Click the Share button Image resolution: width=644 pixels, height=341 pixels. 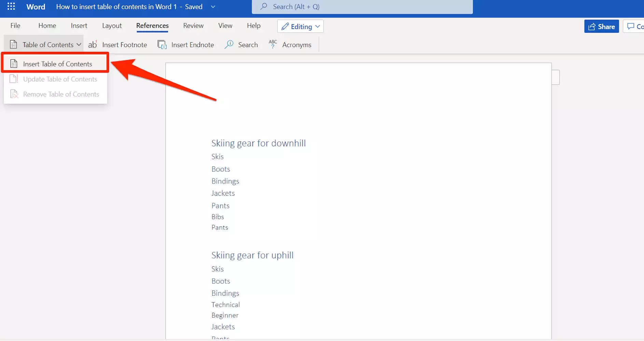[601, 27]
